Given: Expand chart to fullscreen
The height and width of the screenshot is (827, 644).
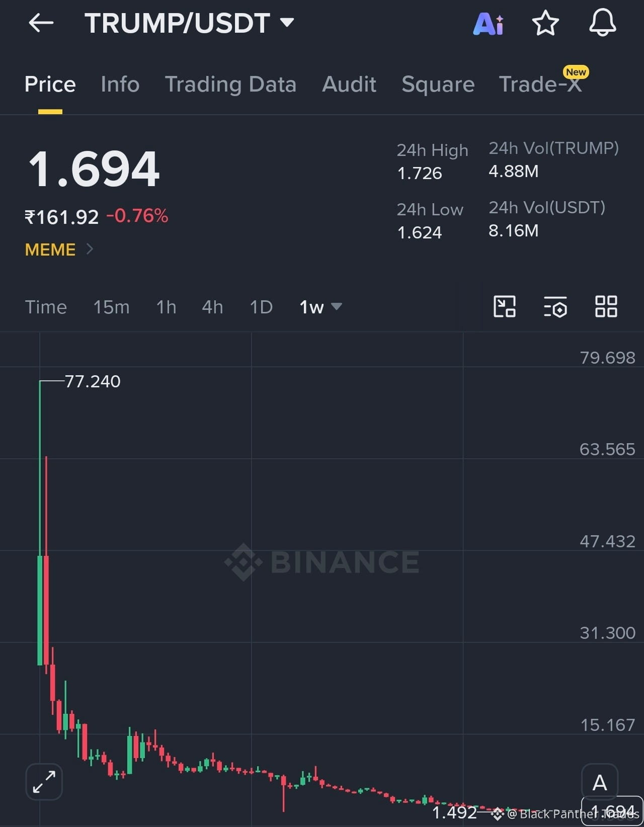Looking at the screenshot, I should [x=44, y=782].
